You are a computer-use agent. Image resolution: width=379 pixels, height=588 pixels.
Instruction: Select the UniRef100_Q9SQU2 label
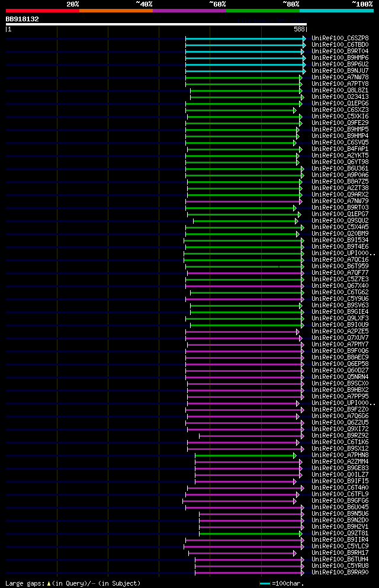[340, 220]
